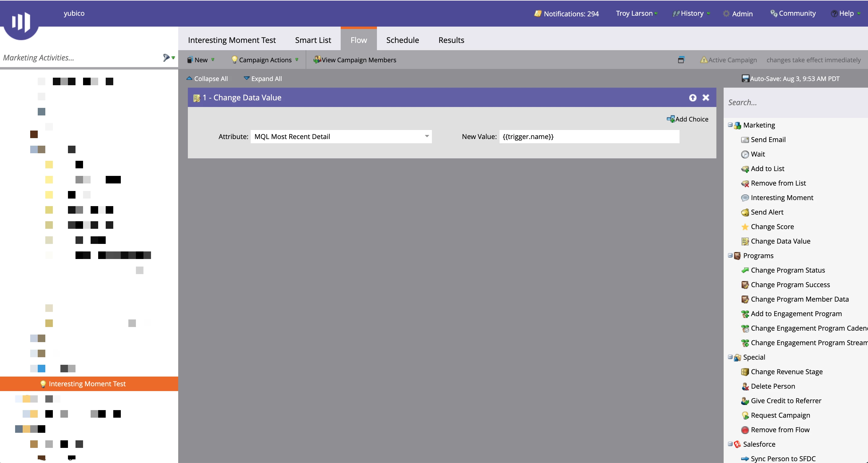
Task: Click the New Value input field
Action: click(589, 136)
